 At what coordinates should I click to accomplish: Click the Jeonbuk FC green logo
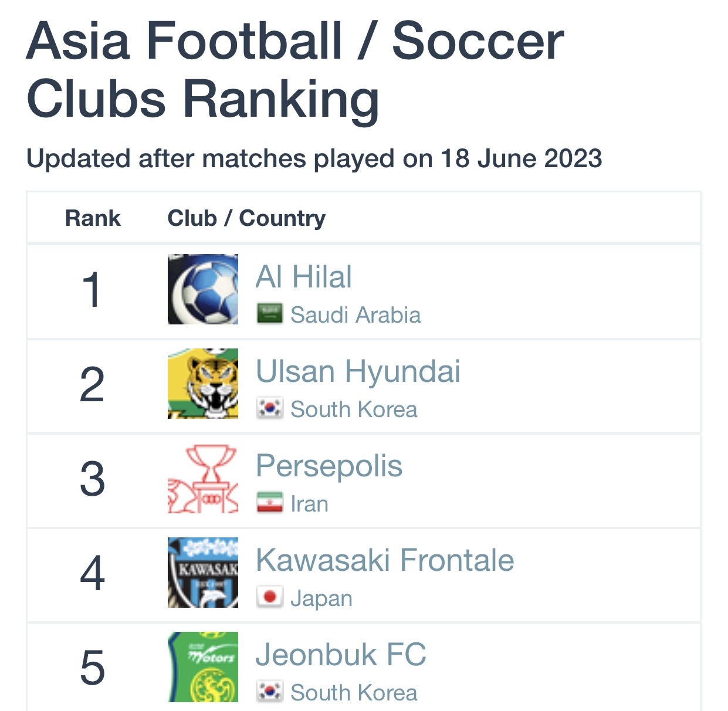[x=203, y=667]
